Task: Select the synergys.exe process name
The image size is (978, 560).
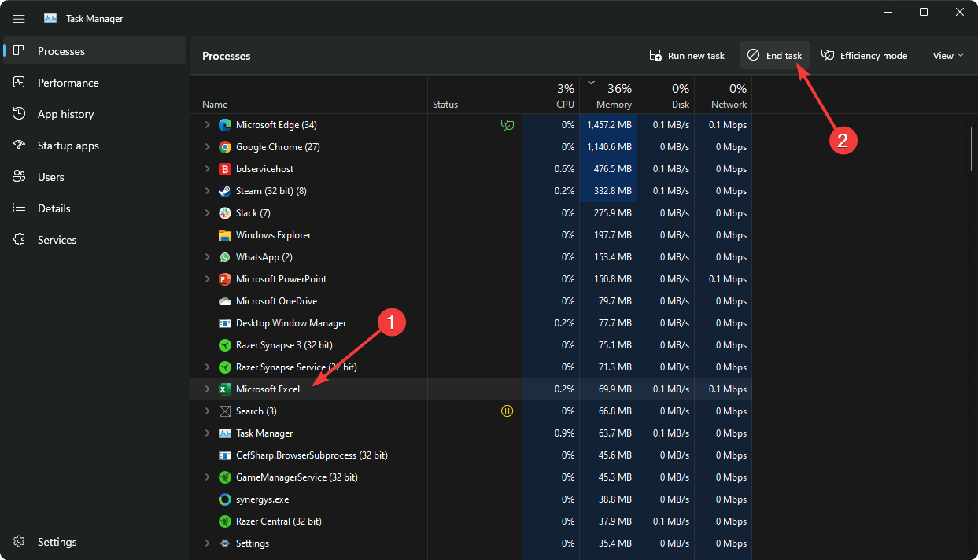Action: tap(262, 499)
